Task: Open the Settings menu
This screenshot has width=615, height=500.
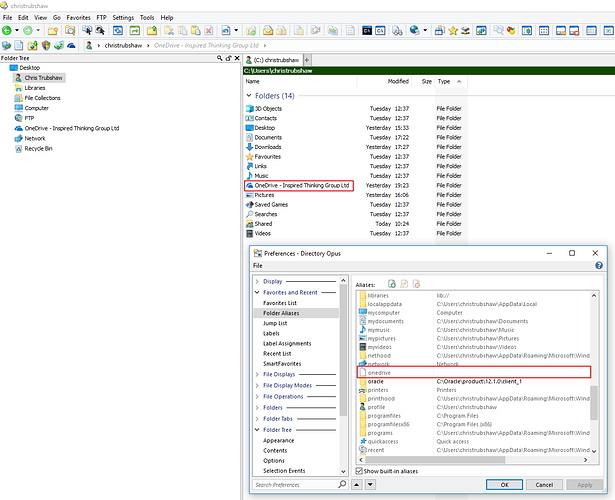Action: (x=123, y=18)
